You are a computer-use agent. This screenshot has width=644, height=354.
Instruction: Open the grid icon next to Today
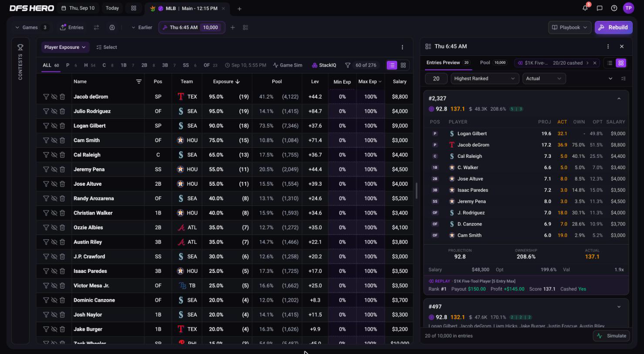(x=134, y=8)
